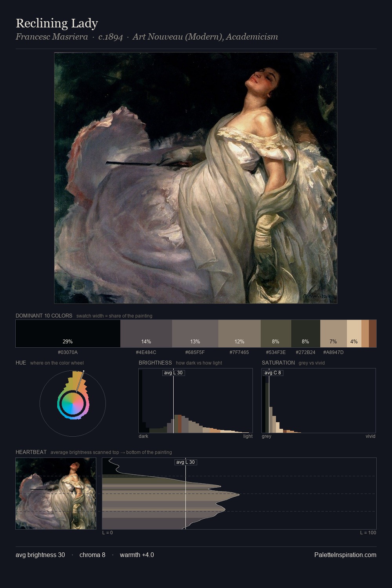Select the 7% tan swatch #A8947D
The height and width of the screenshot is (588, 392).
334,334
